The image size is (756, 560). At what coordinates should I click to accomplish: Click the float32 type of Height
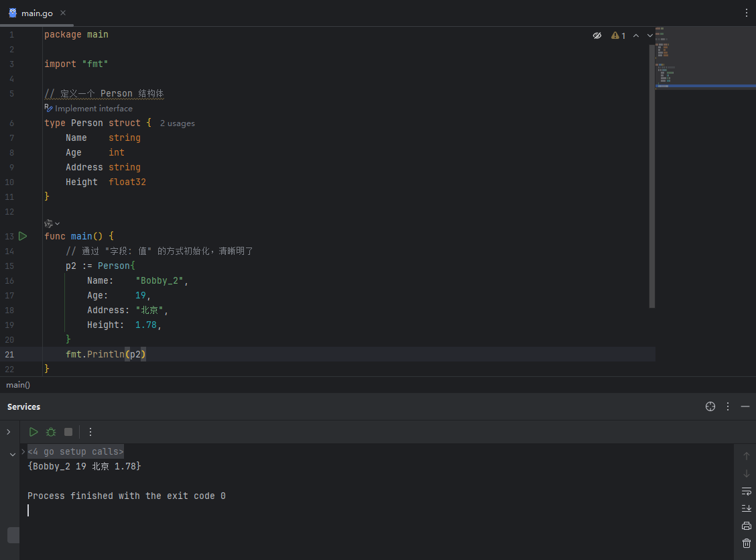tap(127, 182)
